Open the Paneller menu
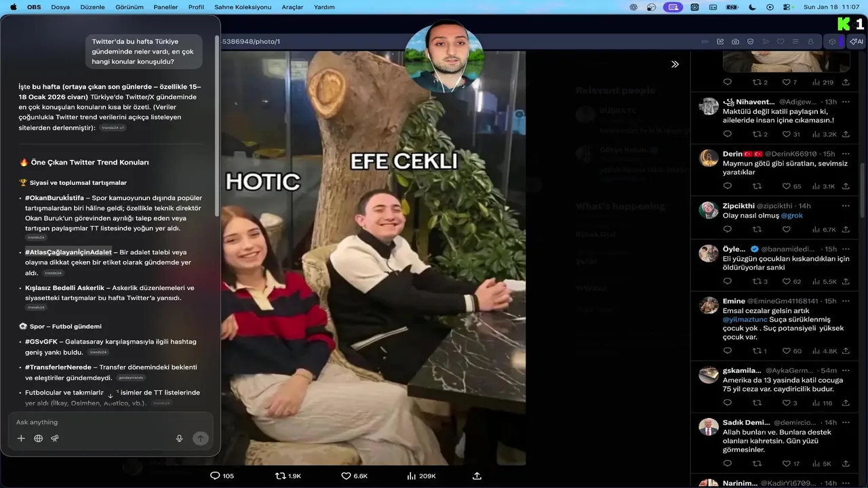 [x=165, y=7]
